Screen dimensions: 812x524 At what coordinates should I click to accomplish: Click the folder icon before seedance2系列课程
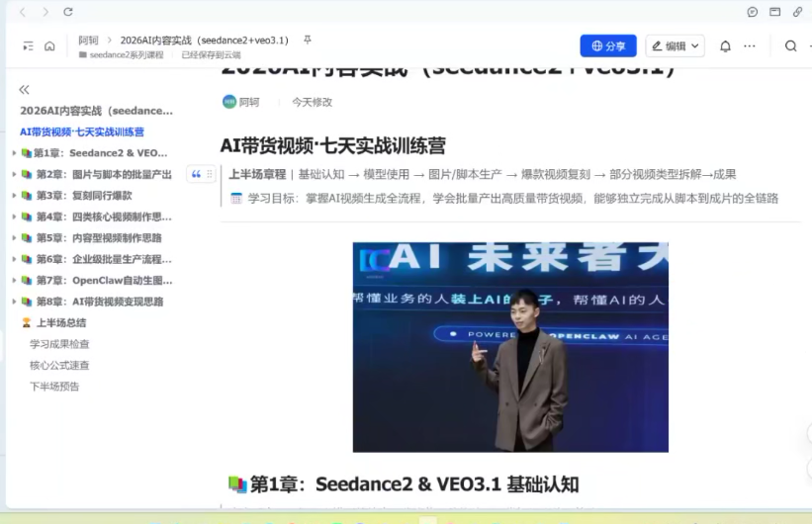click(x=83, y=55)
